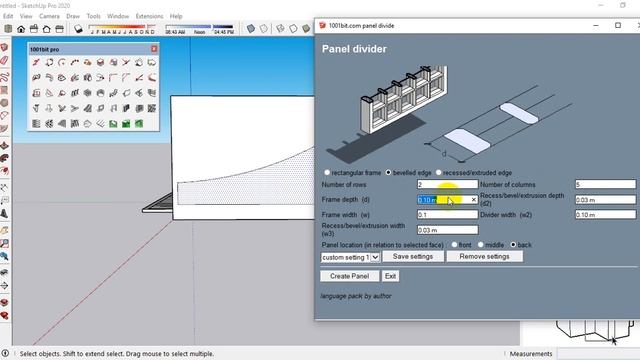Click the orange boxes icon in 1001bit pro
640x360 pixels.
coord(87,62)
